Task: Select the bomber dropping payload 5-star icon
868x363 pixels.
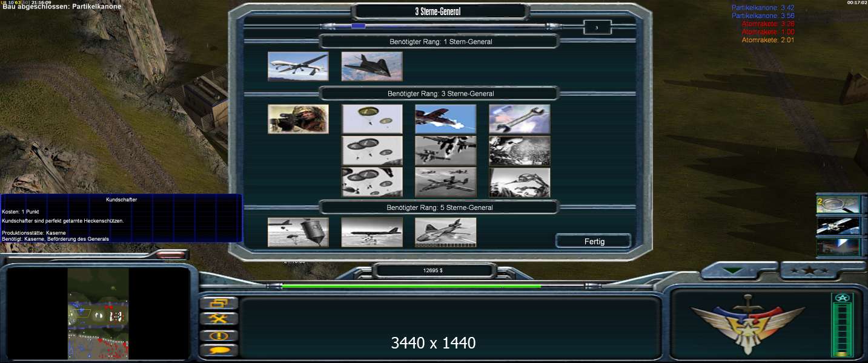Action: [x=372, y=232]
